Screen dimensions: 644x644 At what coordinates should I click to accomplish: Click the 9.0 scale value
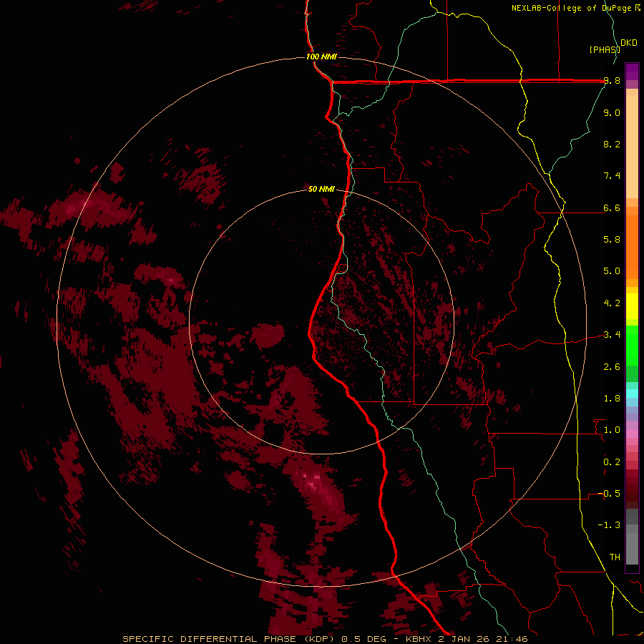[x=612, y=112]
